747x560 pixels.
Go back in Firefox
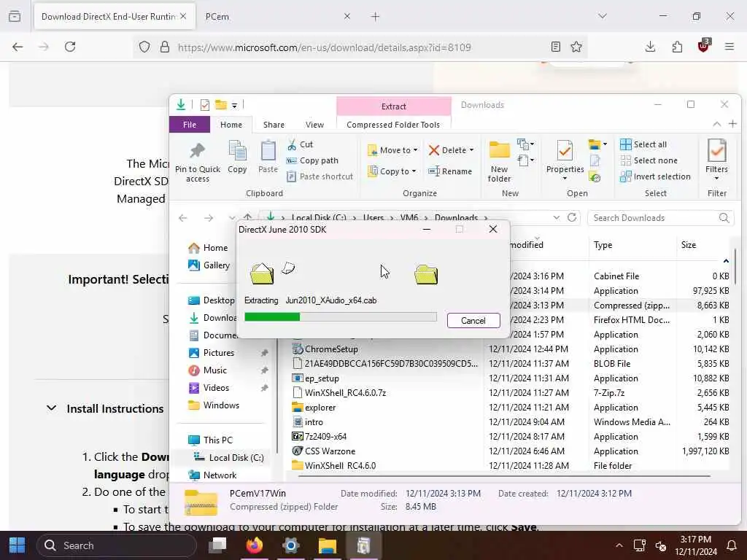[18, 47]
